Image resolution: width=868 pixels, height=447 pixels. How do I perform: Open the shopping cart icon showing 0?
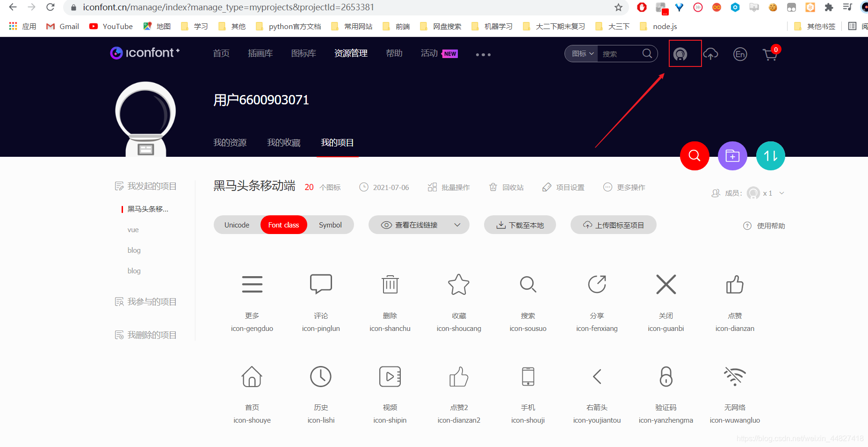coord(770,54)
